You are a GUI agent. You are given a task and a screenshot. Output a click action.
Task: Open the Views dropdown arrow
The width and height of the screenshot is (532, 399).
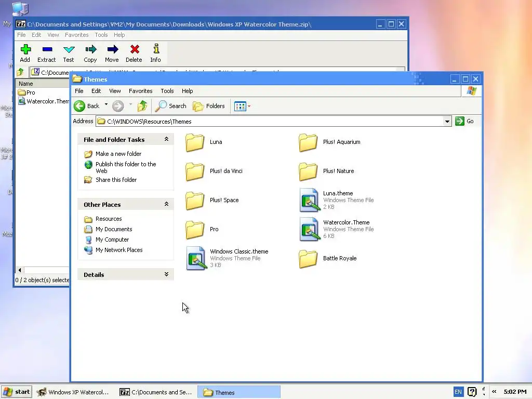(249, 106)
